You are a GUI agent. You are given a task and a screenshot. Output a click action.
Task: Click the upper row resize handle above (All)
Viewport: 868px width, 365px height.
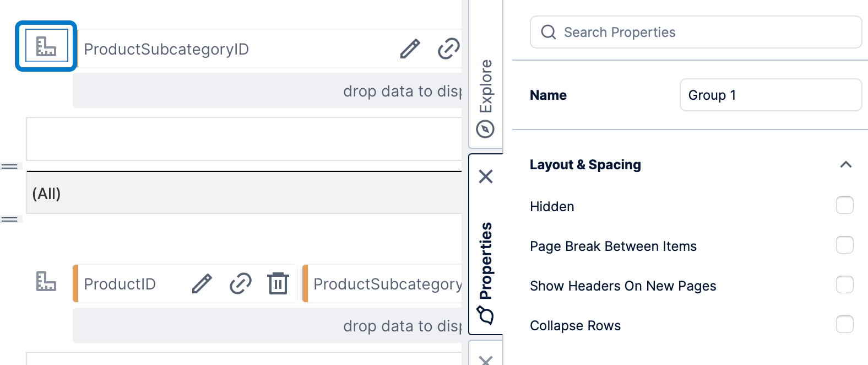(x=9, y=166)
